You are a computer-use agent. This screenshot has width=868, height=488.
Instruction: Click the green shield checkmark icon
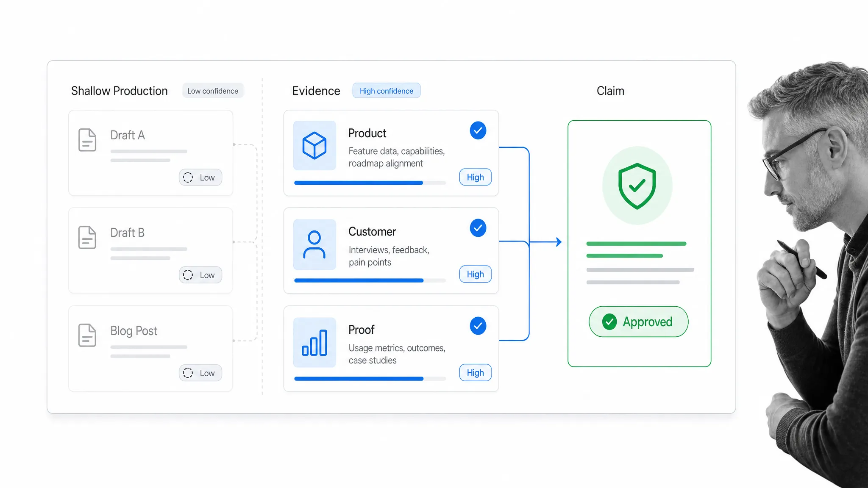tap(637, 186)
